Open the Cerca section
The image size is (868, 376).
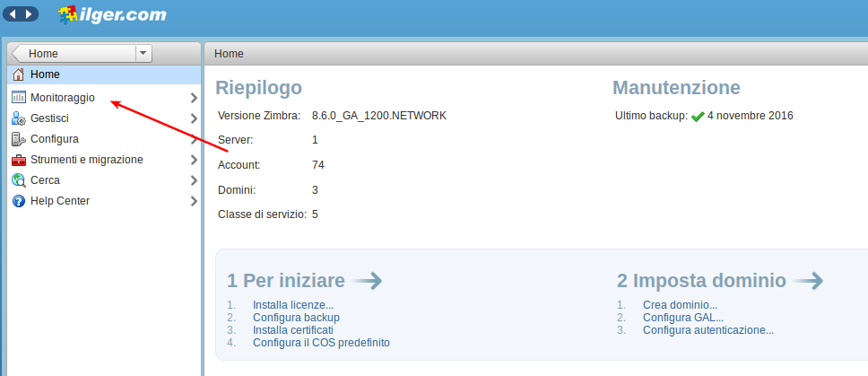coord(104,180)
